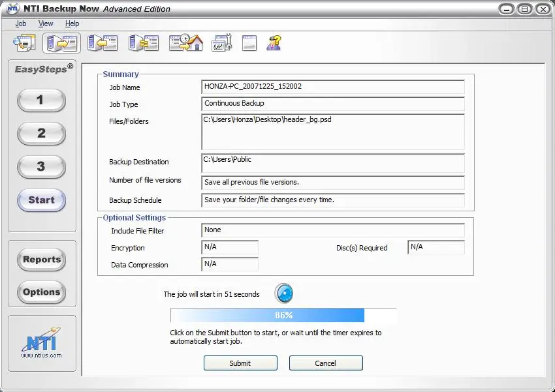Click the clock and house toolbar icon

(186, 43)
